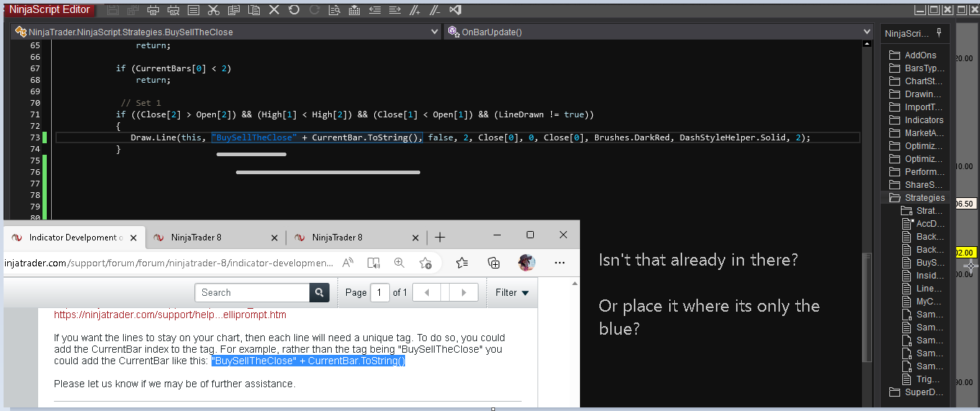
Task: Open the class selector dropdown BuySellTheClose
Action: [225, 32]
